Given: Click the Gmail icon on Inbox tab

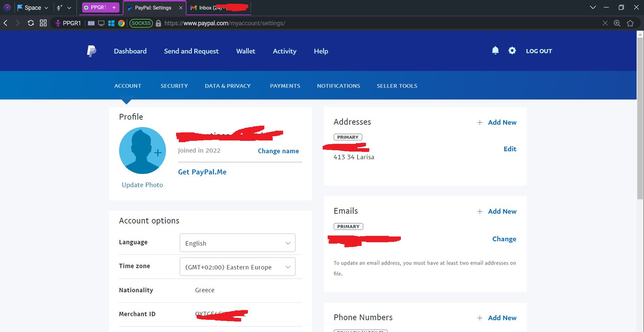Looking at the screenshot, I should [194, 8].
